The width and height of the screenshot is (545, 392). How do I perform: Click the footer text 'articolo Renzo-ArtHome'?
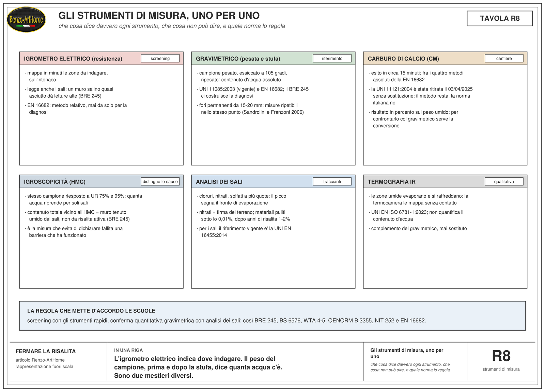[40, 360]
